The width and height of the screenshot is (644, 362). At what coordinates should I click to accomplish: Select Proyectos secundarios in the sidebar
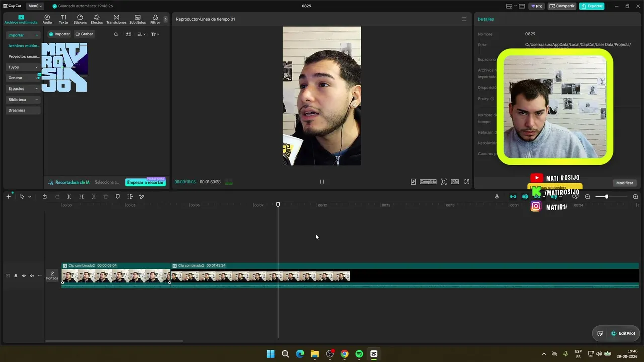[23, 57]
